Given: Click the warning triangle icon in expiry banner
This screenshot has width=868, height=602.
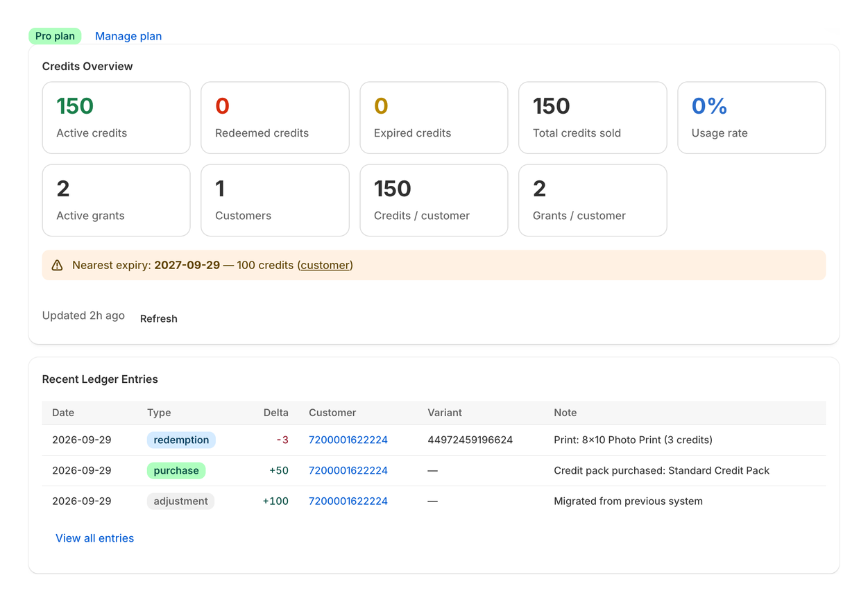Looking at the screenshot, I should point(58,265).
